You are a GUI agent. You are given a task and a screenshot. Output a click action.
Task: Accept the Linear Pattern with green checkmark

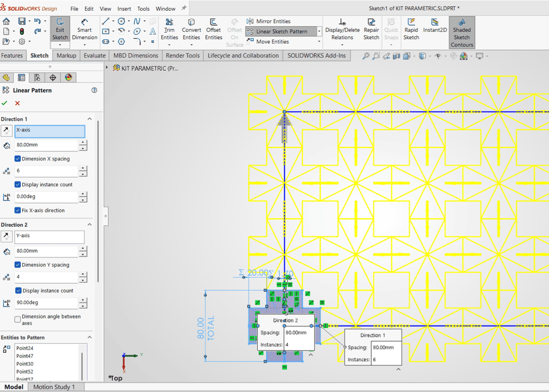click(x=5, y=103)
